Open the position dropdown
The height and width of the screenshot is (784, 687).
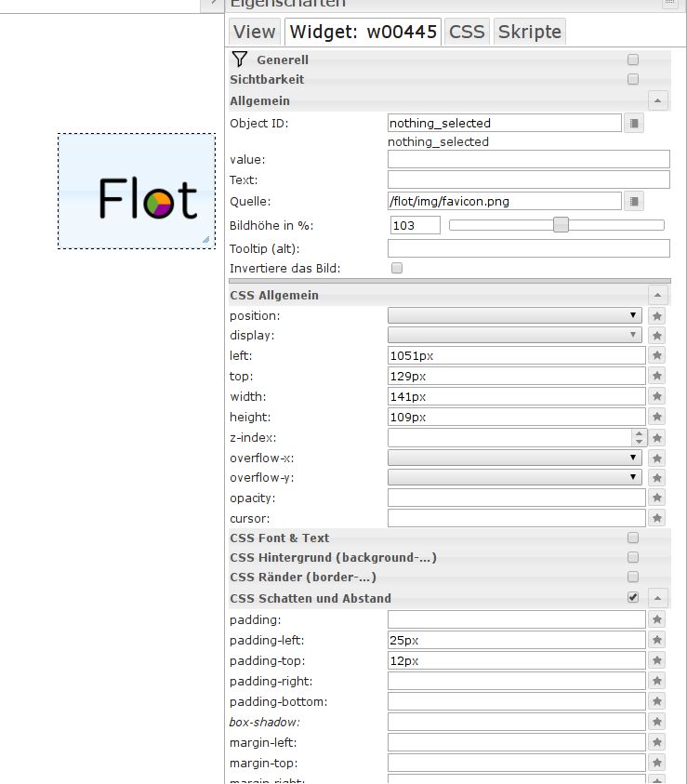(515, 315)
